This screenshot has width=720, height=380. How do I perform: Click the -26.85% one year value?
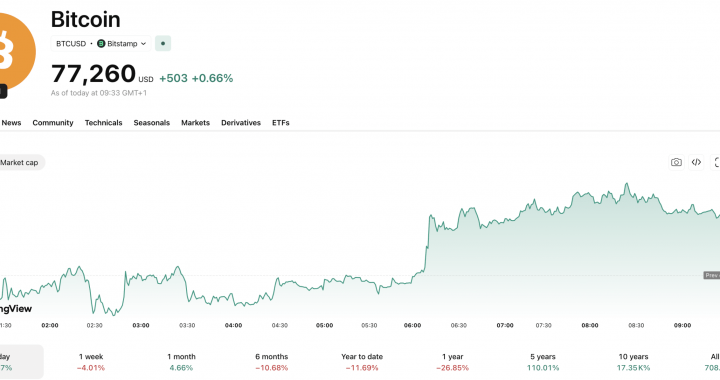point(452,368)
